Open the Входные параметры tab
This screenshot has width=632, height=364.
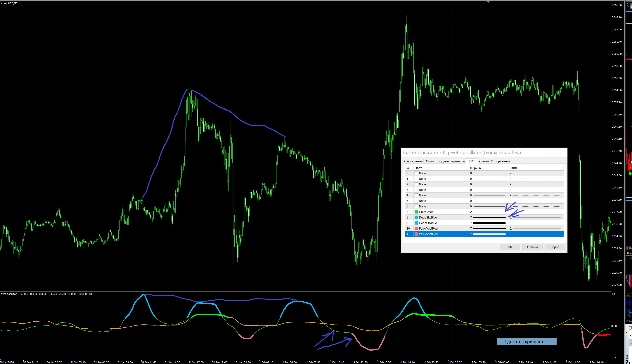coord(451,161)
